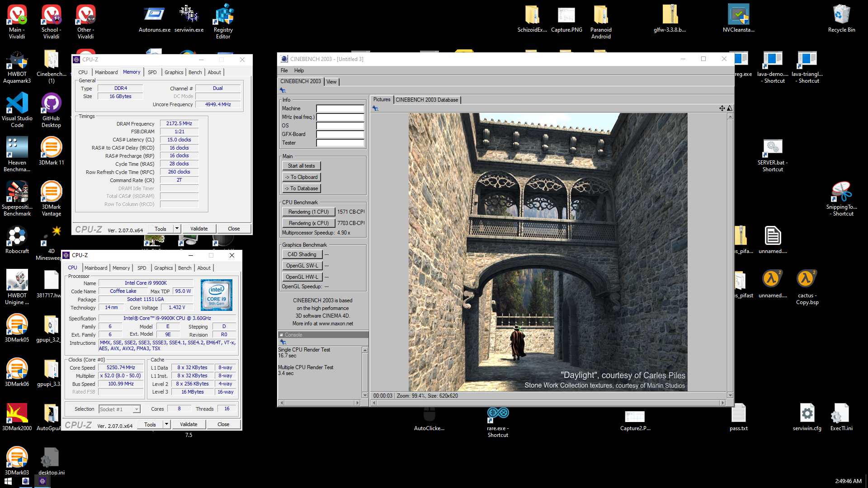This screenshot has width=868, height=488.
Task: Open SERVER.bat shortcut icon
Action: pos(773,155)
